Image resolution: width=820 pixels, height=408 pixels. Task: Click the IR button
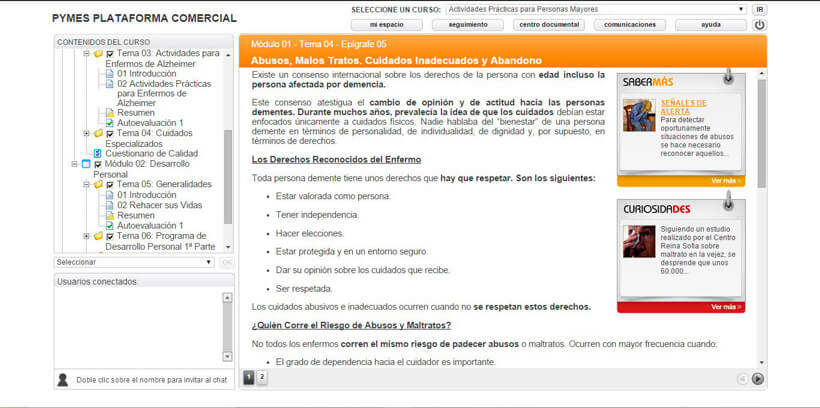tap(759, 9)
